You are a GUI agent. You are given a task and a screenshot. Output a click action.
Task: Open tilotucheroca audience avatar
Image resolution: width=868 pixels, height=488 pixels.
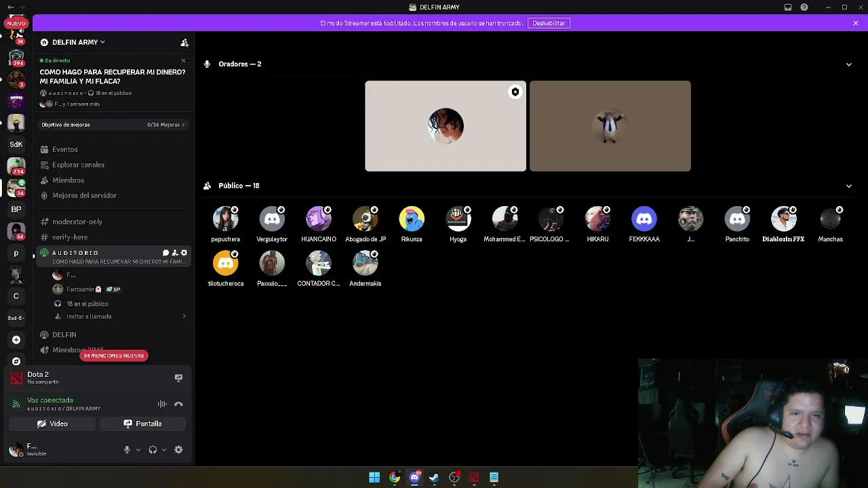(x=225, y=264)
